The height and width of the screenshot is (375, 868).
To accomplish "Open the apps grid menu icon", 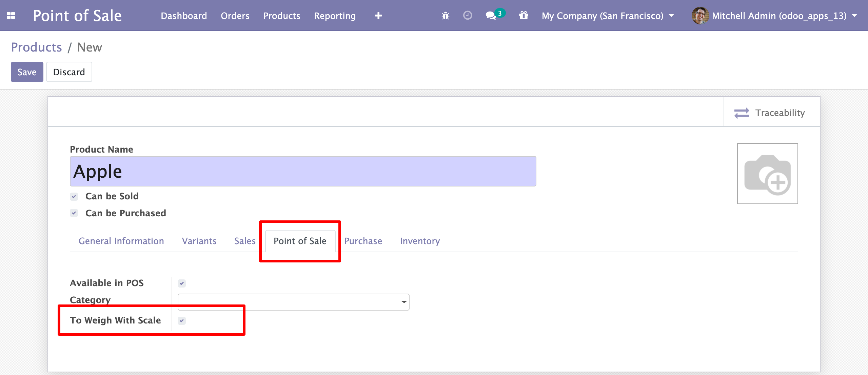I will click(x=11, y=16).
